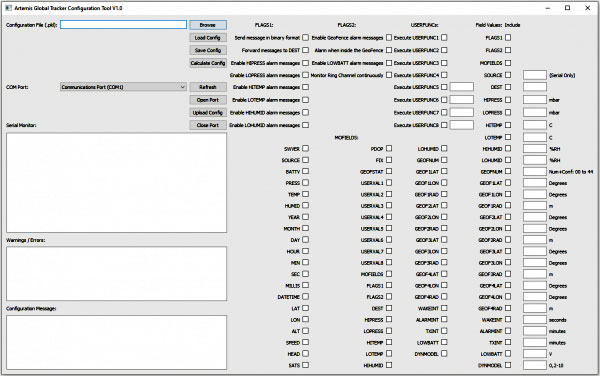Enable LOHUMID alarm messages checkbox
This screenshot has height=376, width=600.
point(305,125)
